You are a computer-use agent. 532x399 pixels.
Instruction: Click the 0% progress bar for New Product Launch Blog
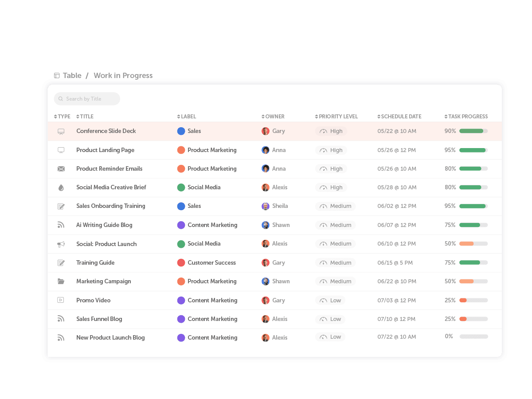coord(473,336)
